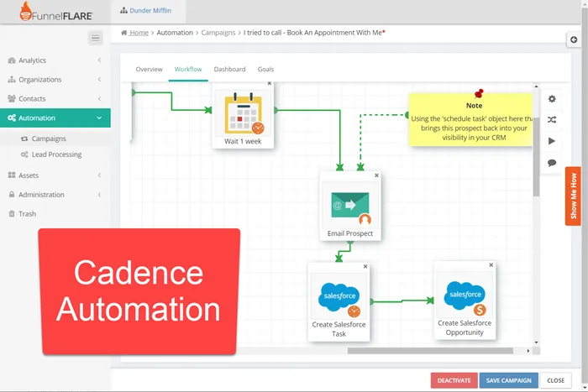Viewport: 588px width, 392px height.
Task: Toggle the sidebar hamburger menu
Action: click(96, 38)
